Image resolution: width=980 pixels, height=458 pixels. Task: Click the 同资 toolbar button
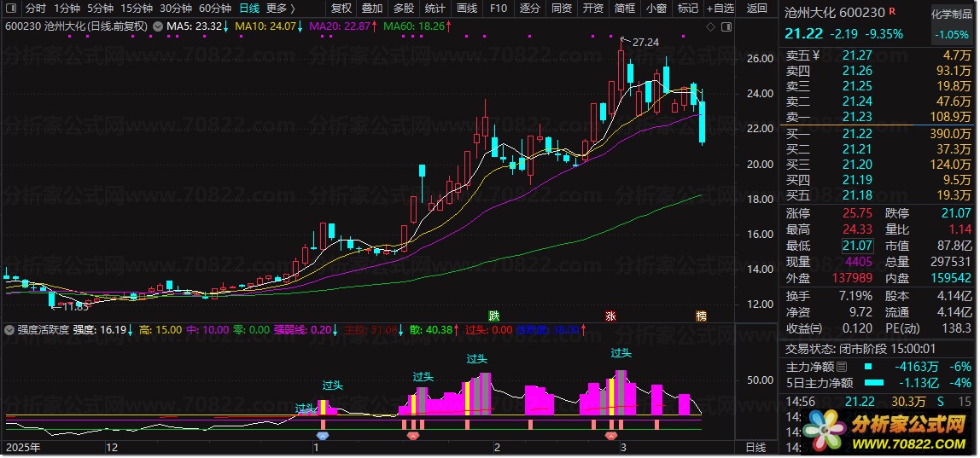pos(561,9)
